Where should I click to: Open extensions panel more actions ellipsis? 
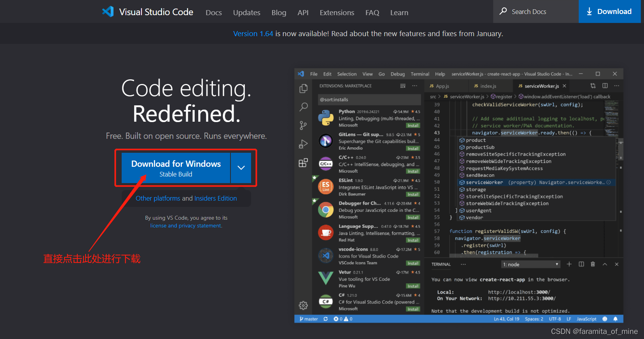pos(415,86)
